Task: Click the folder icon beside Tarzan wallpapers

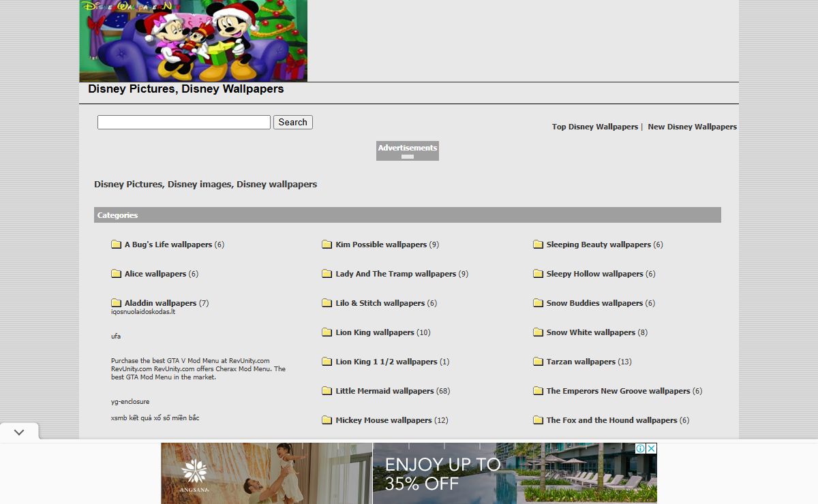Action: point(538,362)
